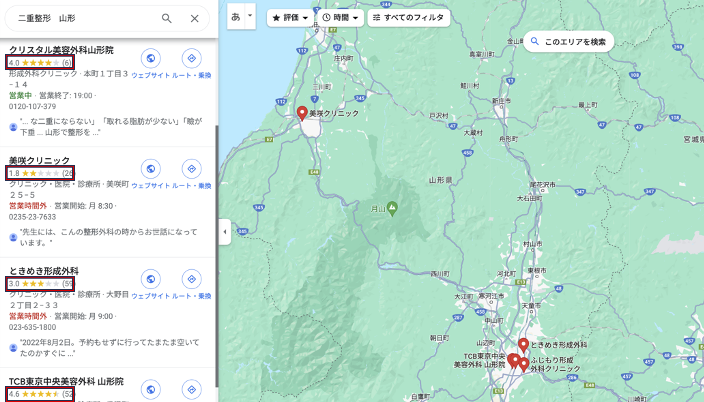The image size is (704, 402).
Task: Click the 1.8 star rating of 美咲クリニック
Action: point(40,173)
